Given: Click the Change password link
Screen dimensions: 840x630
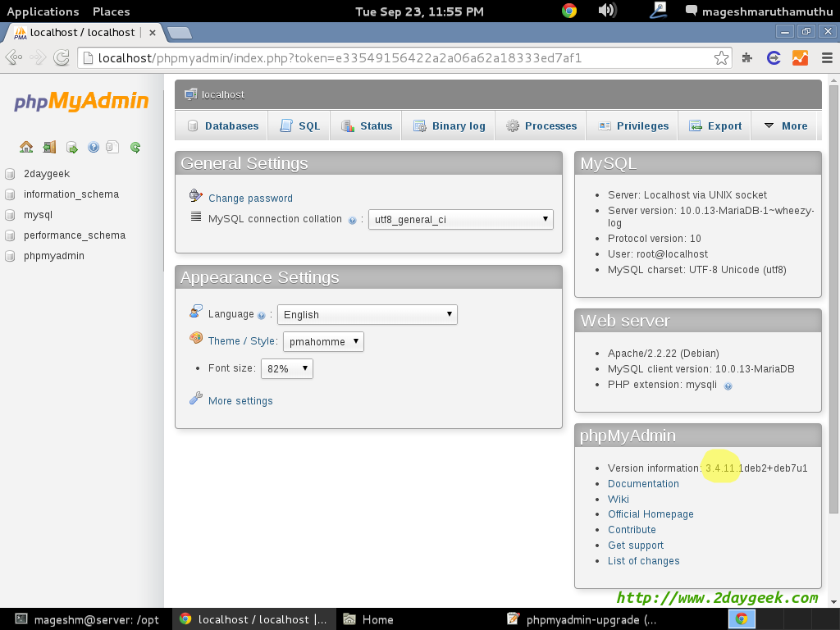Looking at the screenshot, I should pyautogui.click(x=250, y=199).
